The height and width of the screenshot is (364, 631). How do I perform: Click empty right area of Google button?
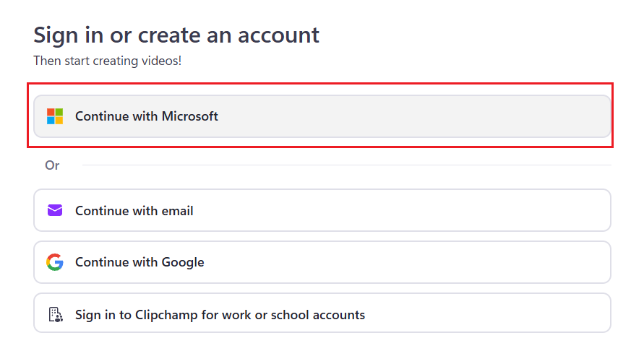click(506, 262)
